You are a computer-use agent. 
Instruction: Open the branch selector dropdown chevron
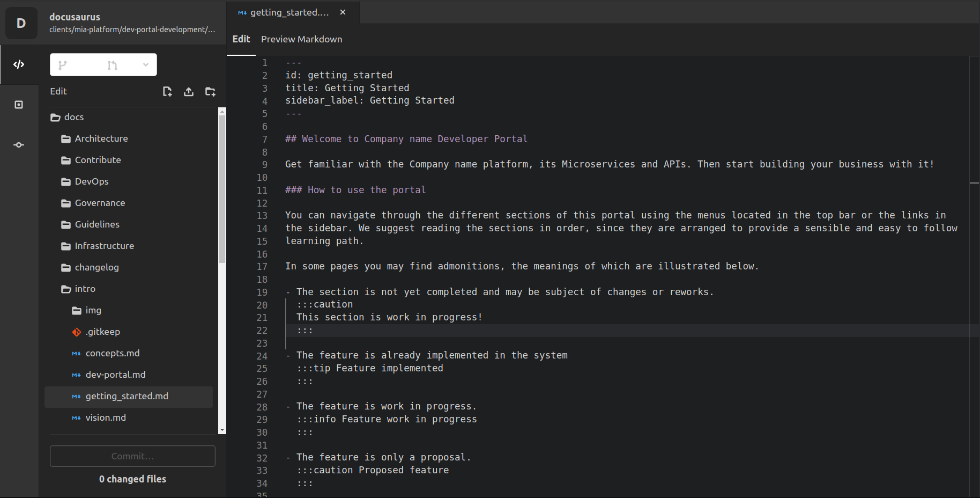(x=145, y=64)
